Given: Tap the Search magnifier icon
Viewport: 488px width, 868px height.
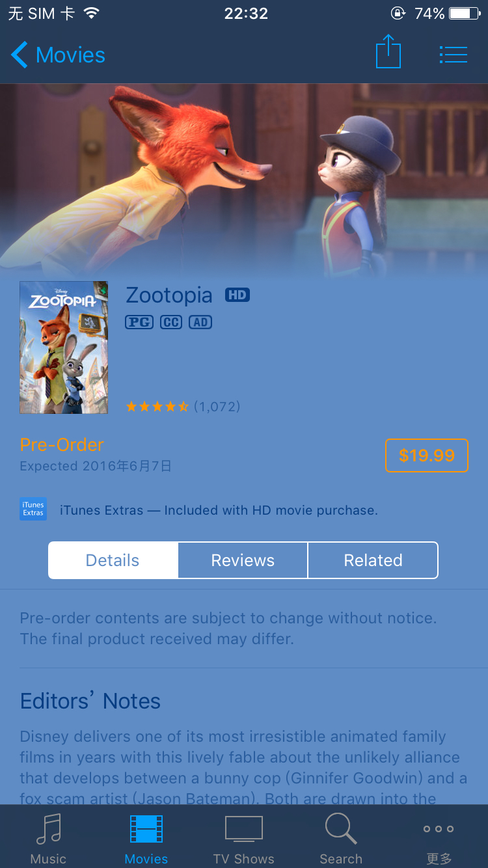Looking at the screenshot, I should point(341,829).
